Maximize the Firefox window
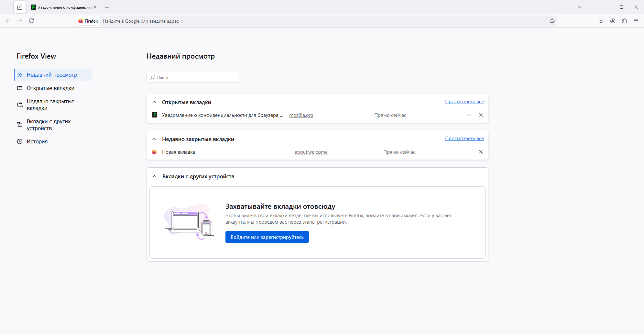Viewport: 644px width, 335px height. [621, 7]
